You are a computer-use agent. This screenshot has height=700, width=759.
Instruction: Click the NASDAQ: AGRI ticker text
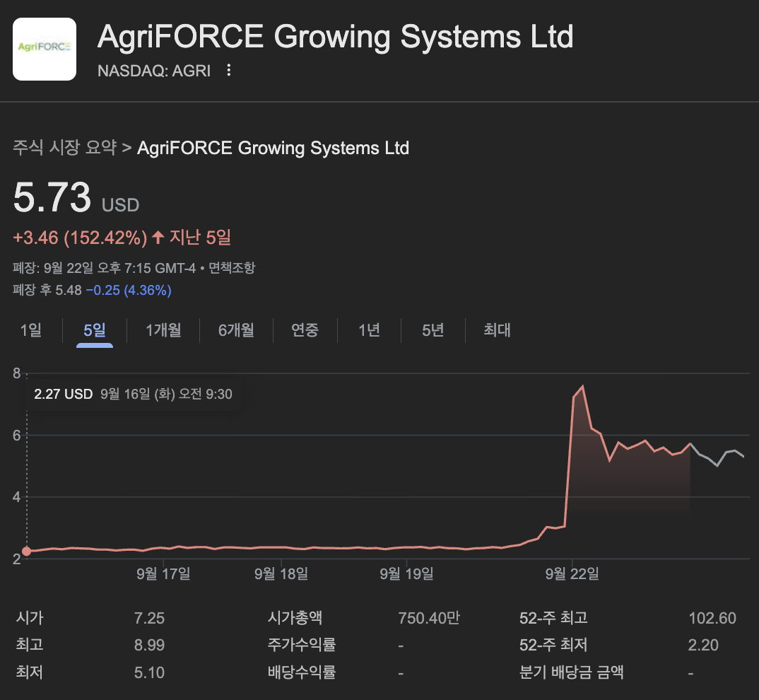[154, 71]
